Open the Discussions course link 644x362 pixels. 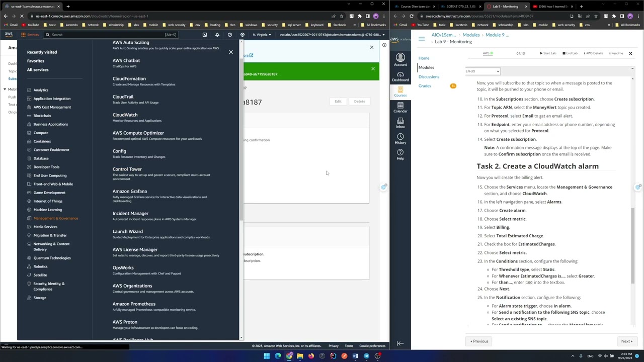(429, 77)
